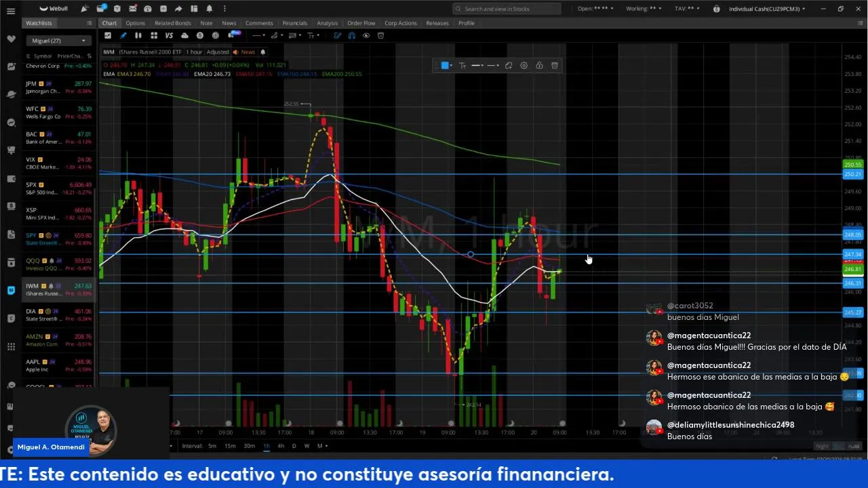
Task: Open the alerts bell in top toolbar
Action: pyautogui.click(x=210, y=9)
